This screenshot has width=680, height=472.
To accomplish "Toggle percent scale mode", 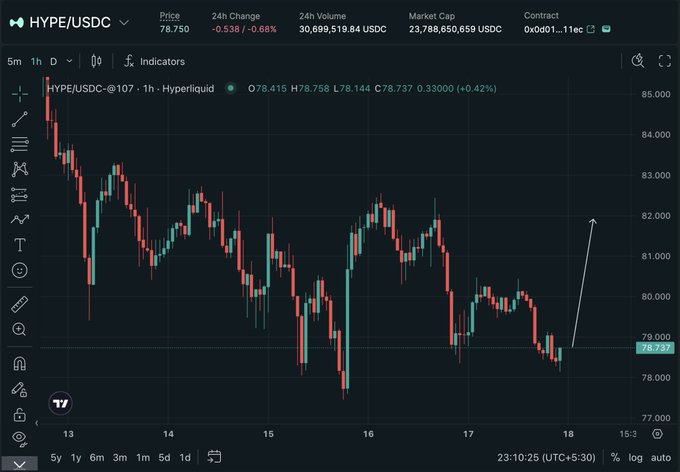I will click(x=615, y=458).
